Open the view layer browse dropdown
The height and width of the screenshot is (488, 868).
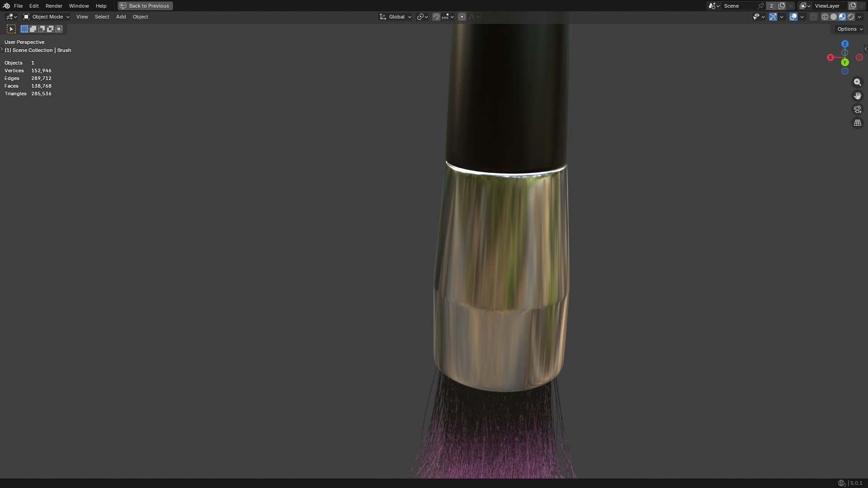[805, 6]
